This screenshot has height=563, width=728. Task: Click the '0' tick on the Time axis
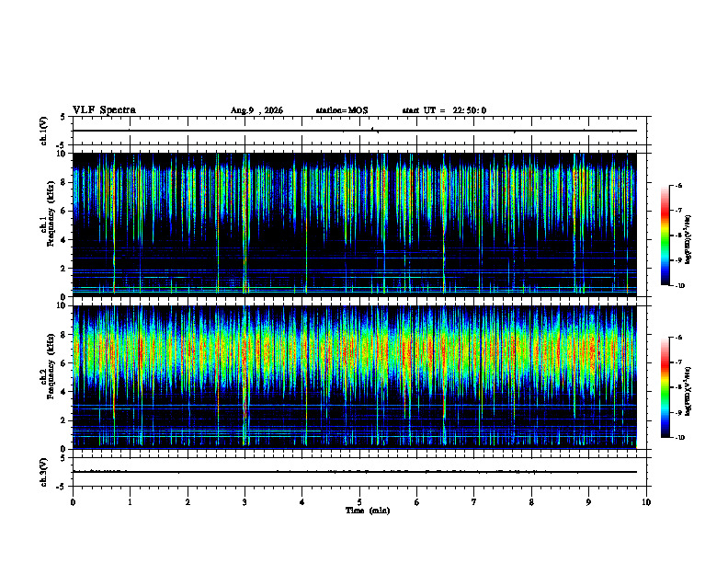(73, 502)
